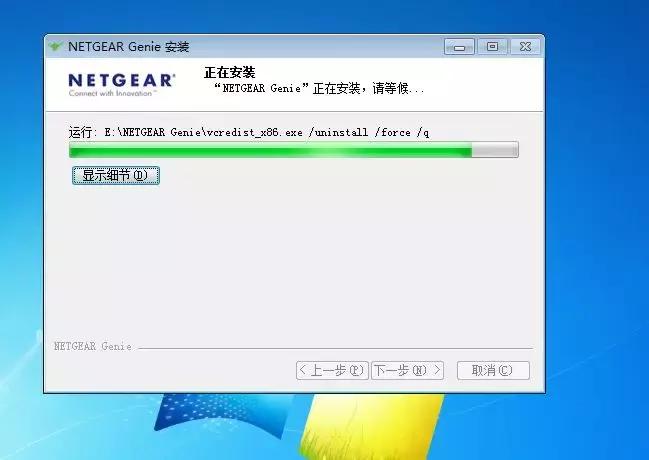This screenshot has height=460, width=649.
Task: Click the green installation progress bar
Action: point(293,149)
